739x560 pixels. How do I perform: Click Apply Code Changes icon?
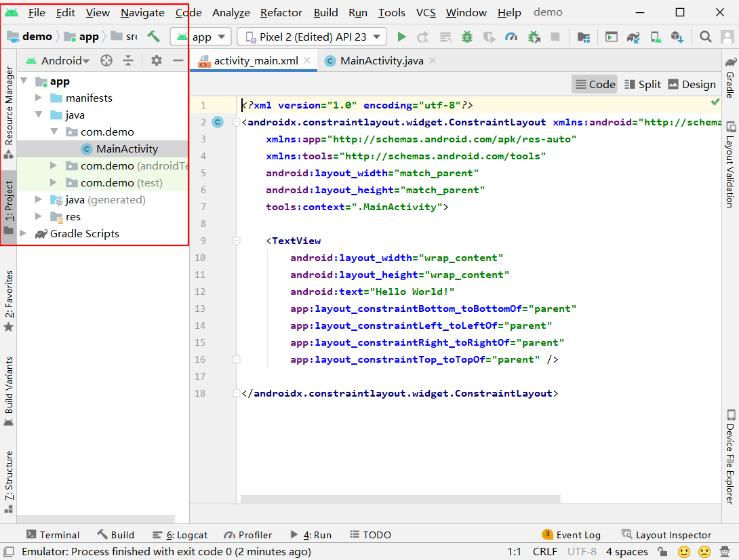pyautogui.click(x=445, y=37)
